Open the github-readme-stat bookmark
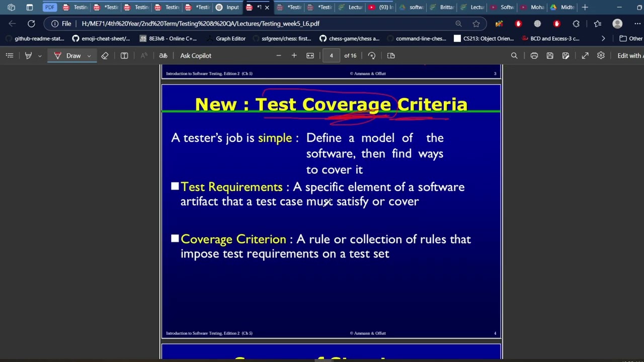Screen dimensions: 644x362 point(35,38)
